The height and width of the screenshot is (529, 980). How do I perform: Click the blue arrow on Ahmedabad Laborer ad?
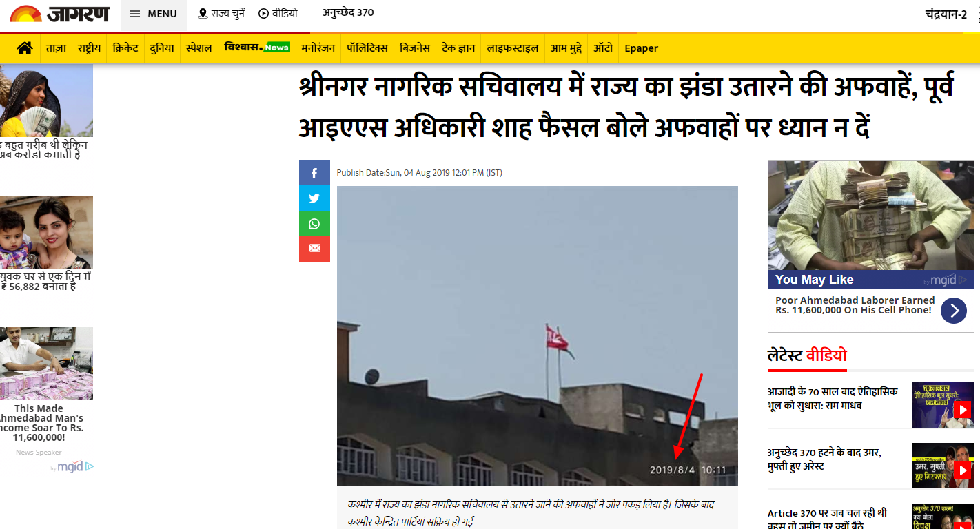[954, 311]
